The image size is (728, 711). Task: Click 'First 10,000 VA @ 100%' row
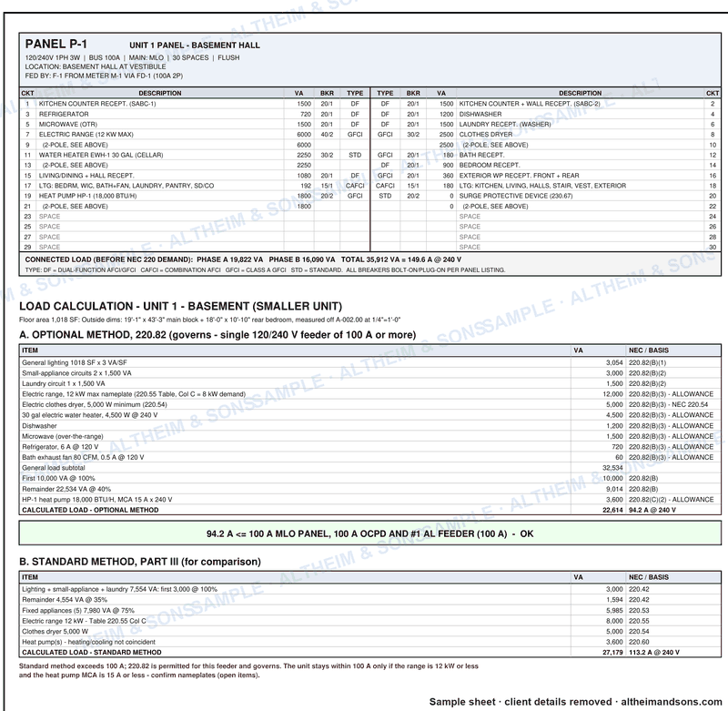click(370, 478)
